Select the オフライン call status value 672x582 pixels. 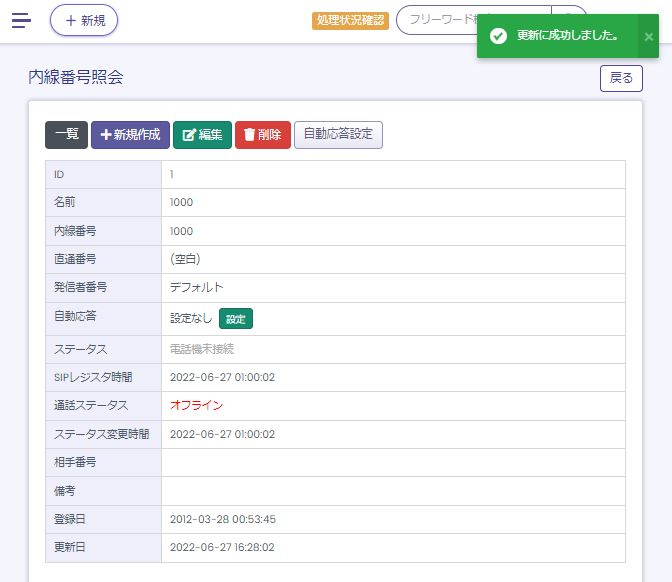coord(197,405)
